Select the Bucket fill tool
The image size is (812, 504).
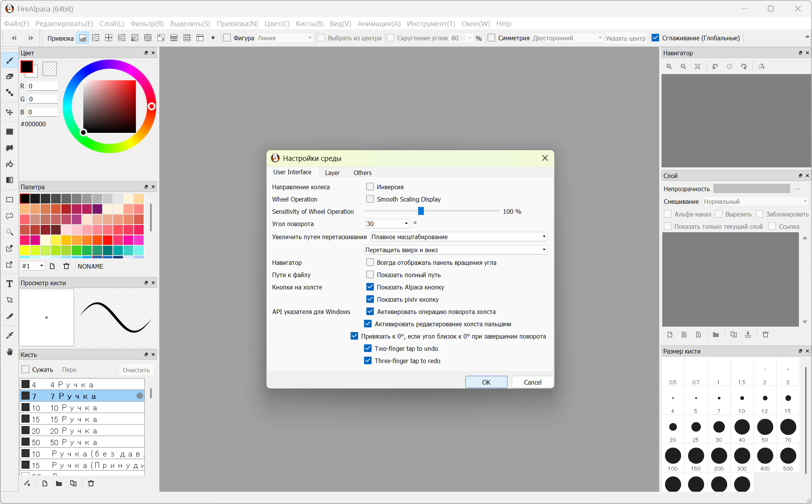pyautogui.click(x=10, y=164)
